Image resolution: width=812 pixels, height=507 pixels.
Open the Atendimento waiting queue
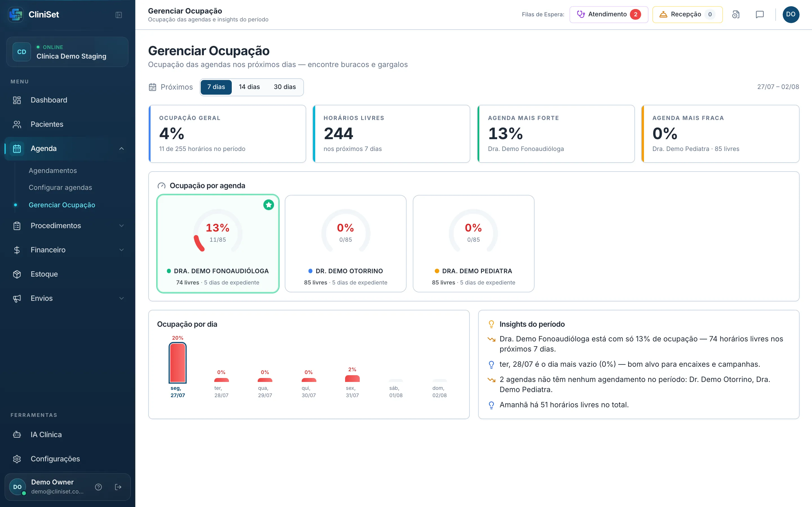point(609,14)
